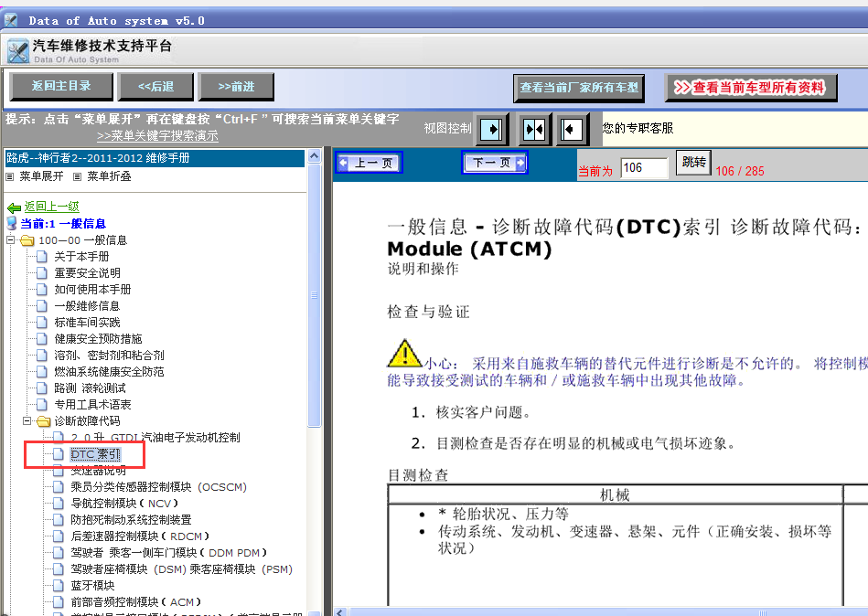Viewport: 868px width, 616px height.
Task: Click the page icon beside 关于本手册
Action: pyautogui.click(x=41, y=256)
